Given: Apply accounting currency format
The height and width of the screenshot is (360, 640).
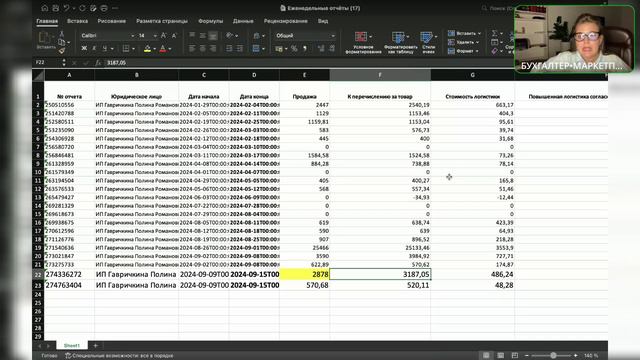Looking at the screenshot, I should 279,49.
